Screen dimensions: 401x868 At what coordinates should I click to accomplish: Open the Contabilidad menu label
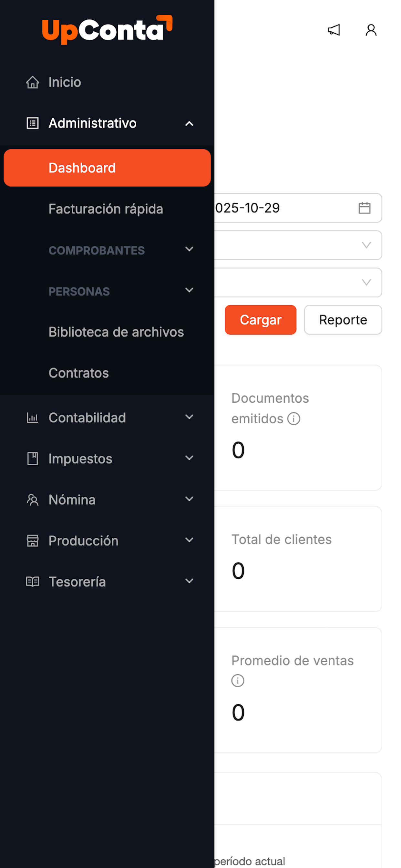coord(87,418)
